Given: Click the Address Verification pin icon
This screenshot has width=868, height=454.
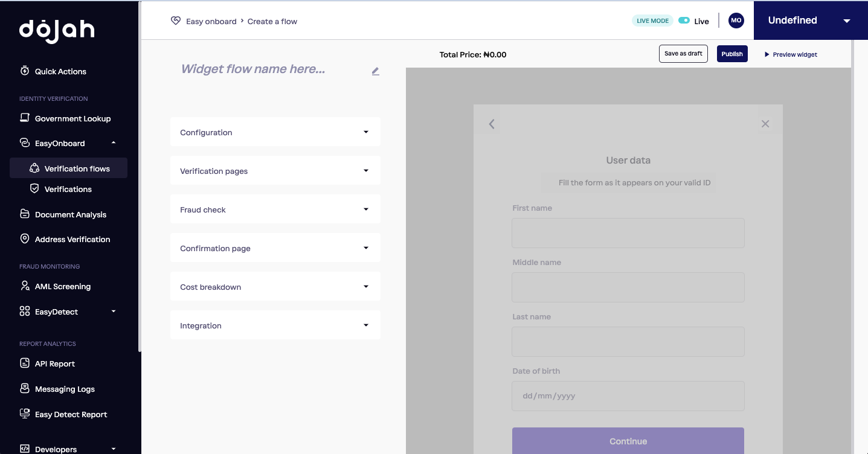Looking at the screenshot, I should (x=25, y=239).
